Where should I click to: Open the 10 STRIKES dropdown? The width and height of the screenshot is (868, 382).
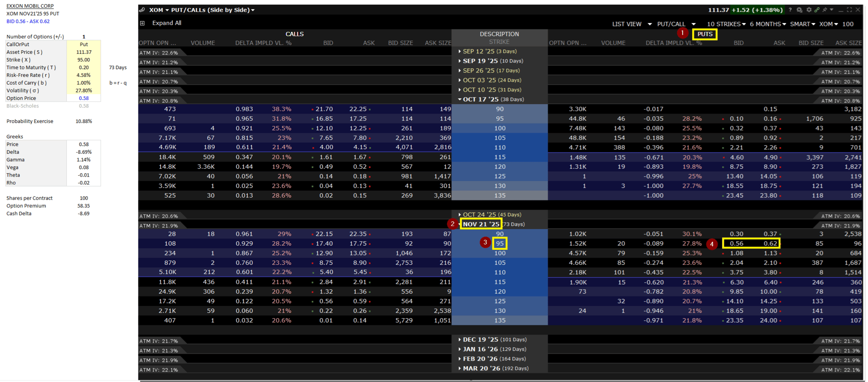[x=726, y=24]
